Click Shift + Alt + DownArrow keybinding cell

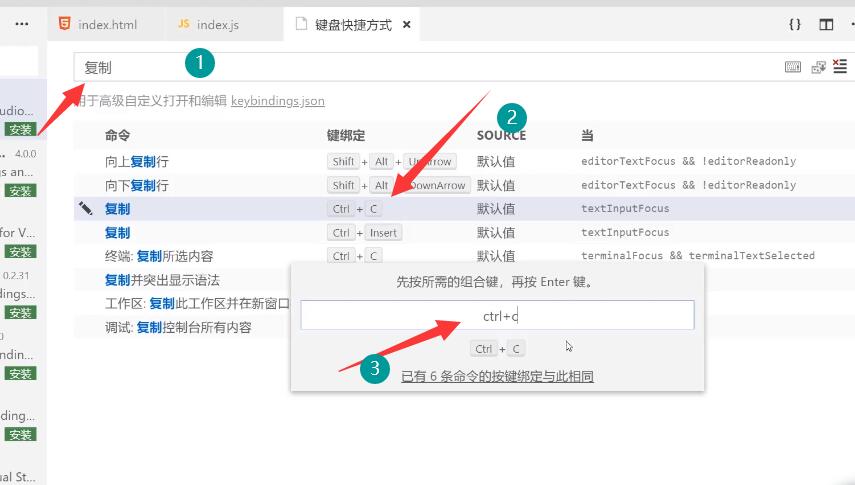point(399,185)
